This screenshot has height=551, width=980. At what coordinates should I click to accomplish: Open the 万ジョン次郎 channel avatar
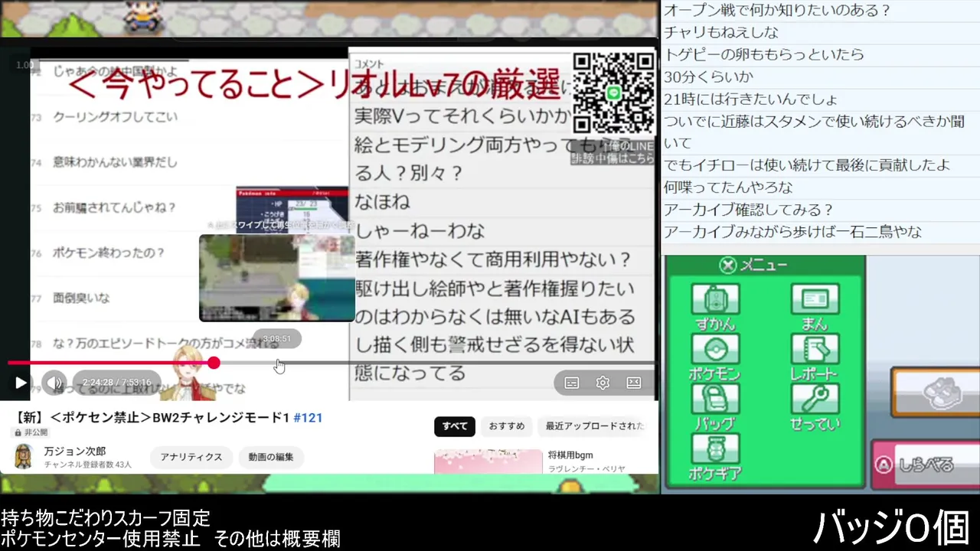click(x=24, y=457)
